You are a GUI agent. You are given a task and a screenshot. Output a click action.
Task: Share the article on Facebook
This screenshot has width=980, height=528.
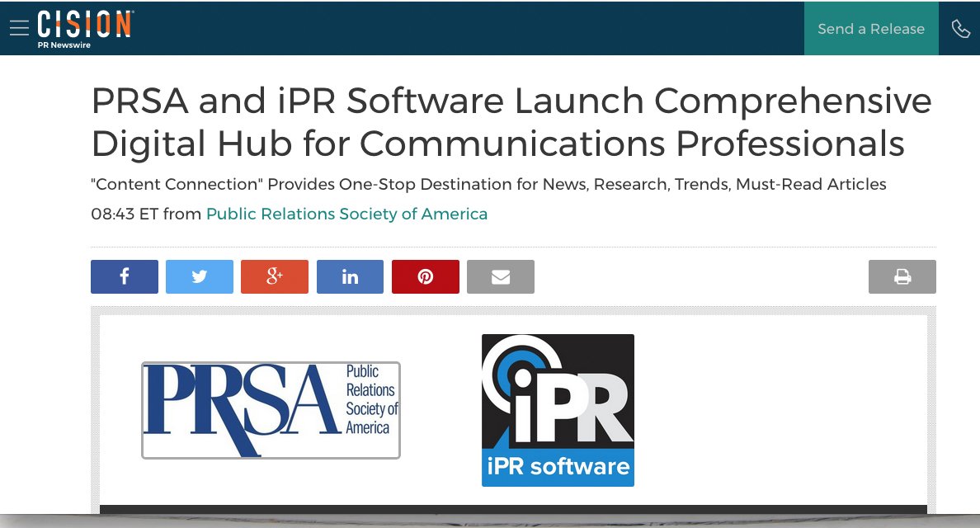(125, 277)
